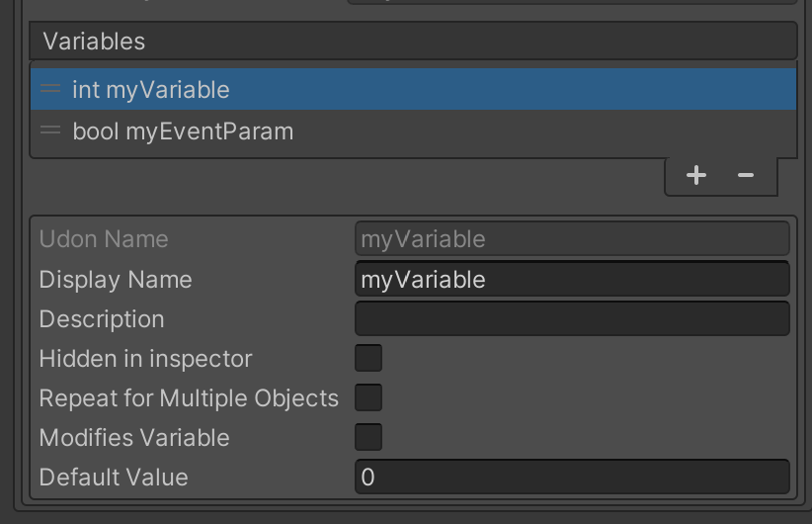The height and width of the screenshot is (524, 812).
Task: Enable Repeat for Multiple Objects checkbox
Action: coord(368,397)
